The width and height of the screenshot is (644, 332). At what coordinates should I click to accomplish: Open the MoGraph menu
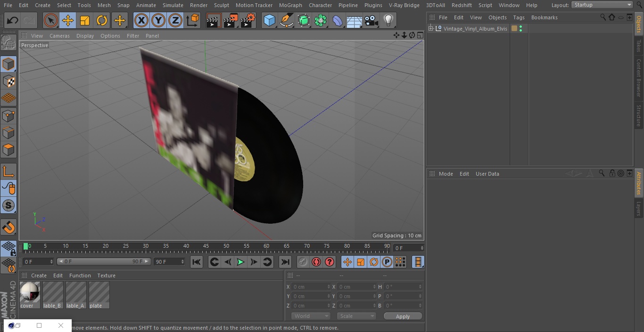point(290,5)
